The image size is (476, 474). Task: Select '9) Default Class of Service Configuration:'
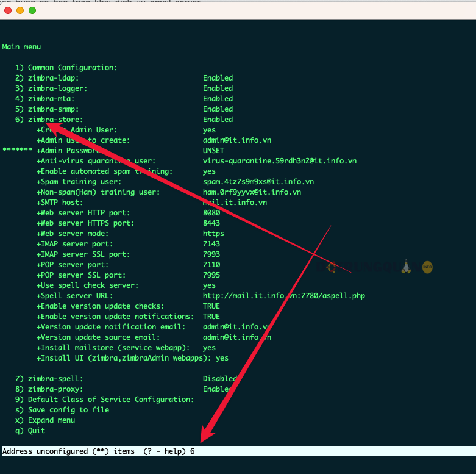[x=104, y=399]
